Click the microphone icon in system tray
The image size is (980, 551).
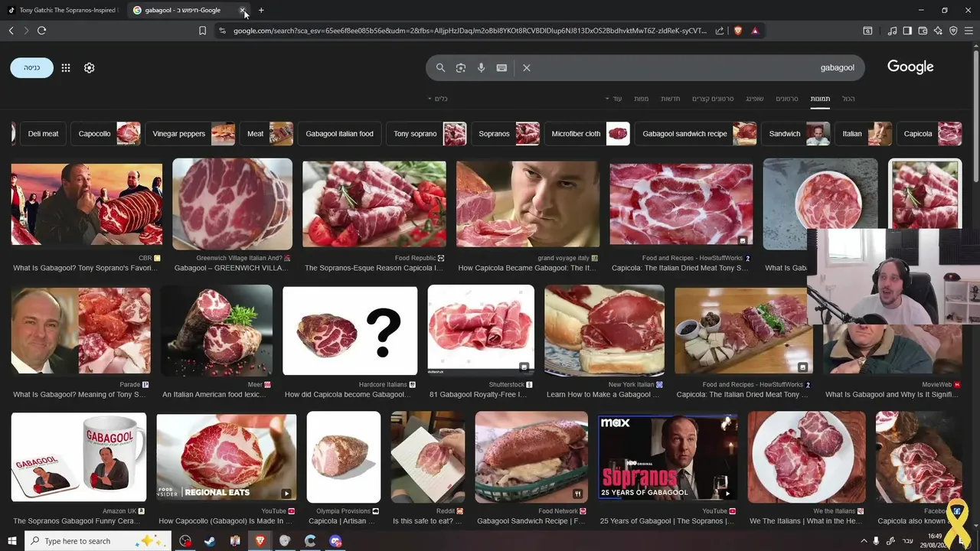pyautogui.click(x=876, y=541)
